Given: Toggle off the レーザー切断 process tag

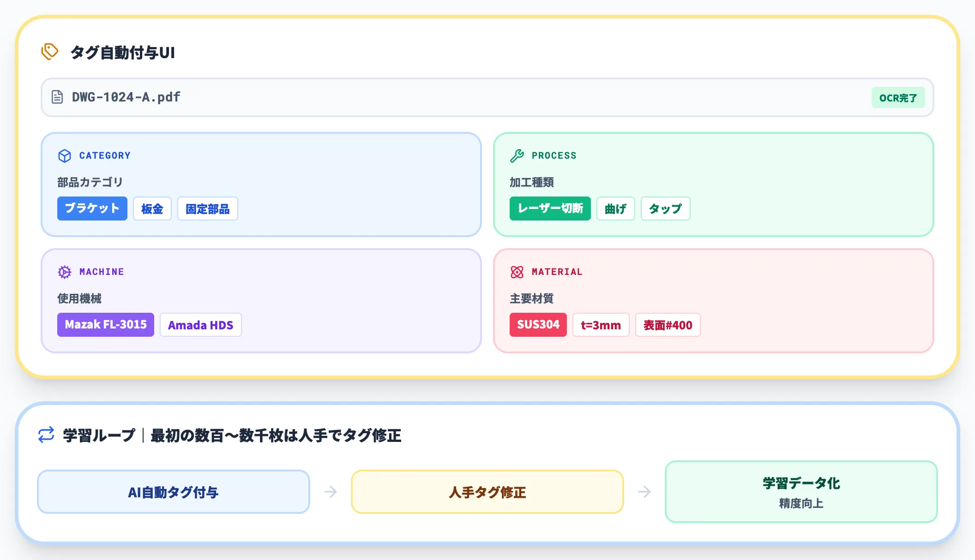Looking at the screenshot, I should (550, 209).
